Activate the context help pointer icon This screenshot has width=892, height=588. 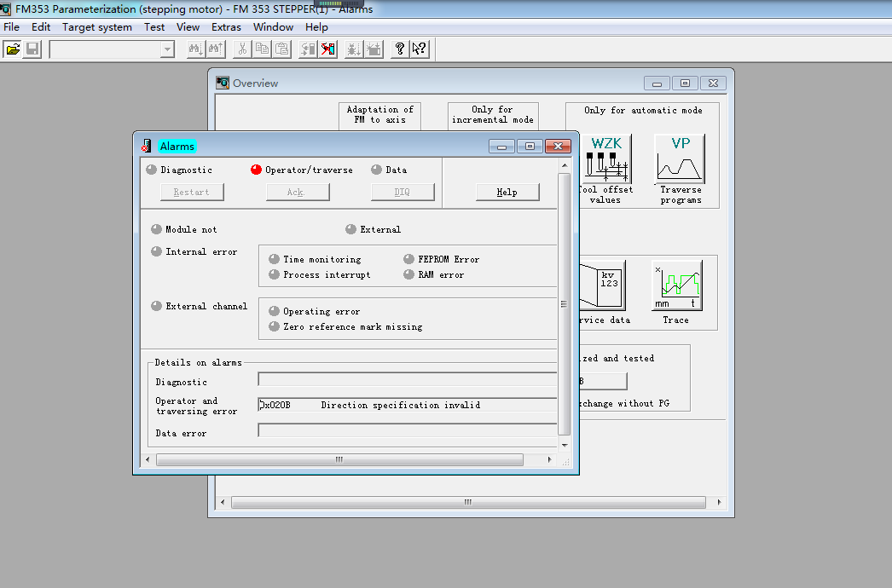420,49
